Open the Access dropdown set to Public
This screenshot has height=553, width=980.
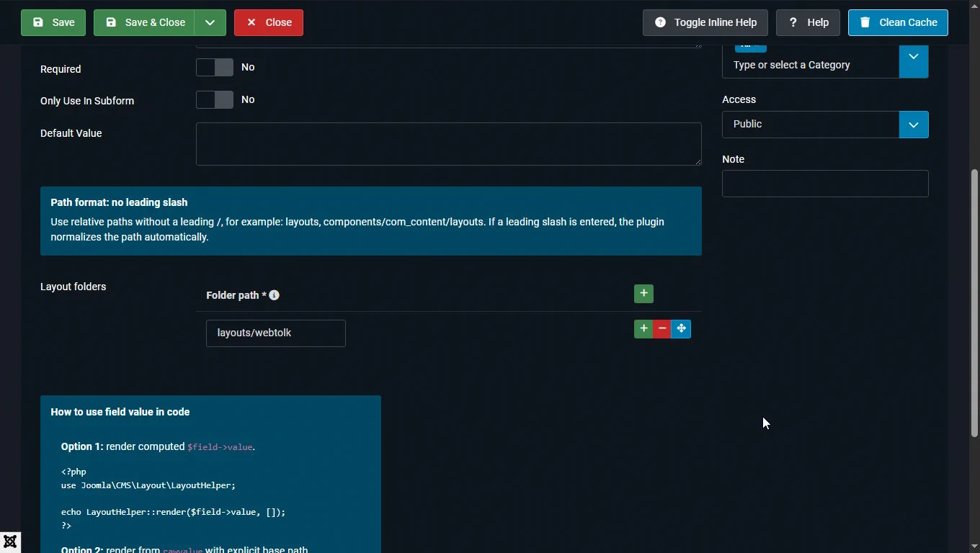[x=825, y=125]
